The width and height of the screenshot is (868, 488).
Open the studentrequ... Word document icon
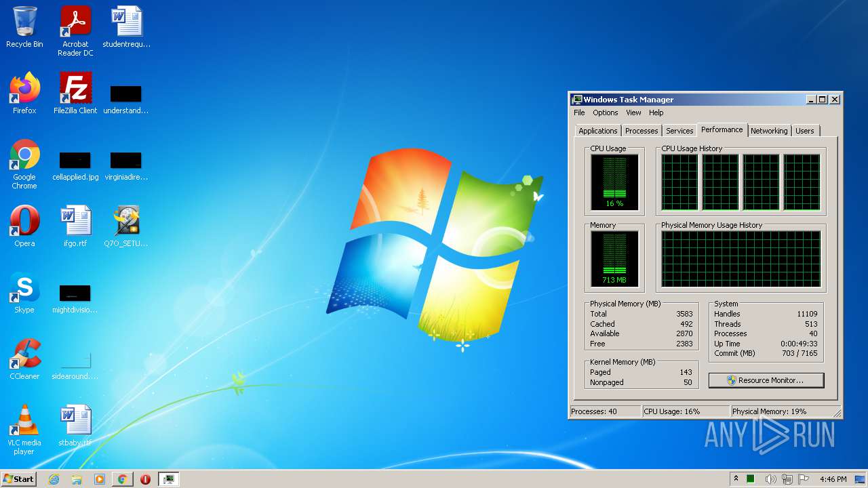(126, 27)
